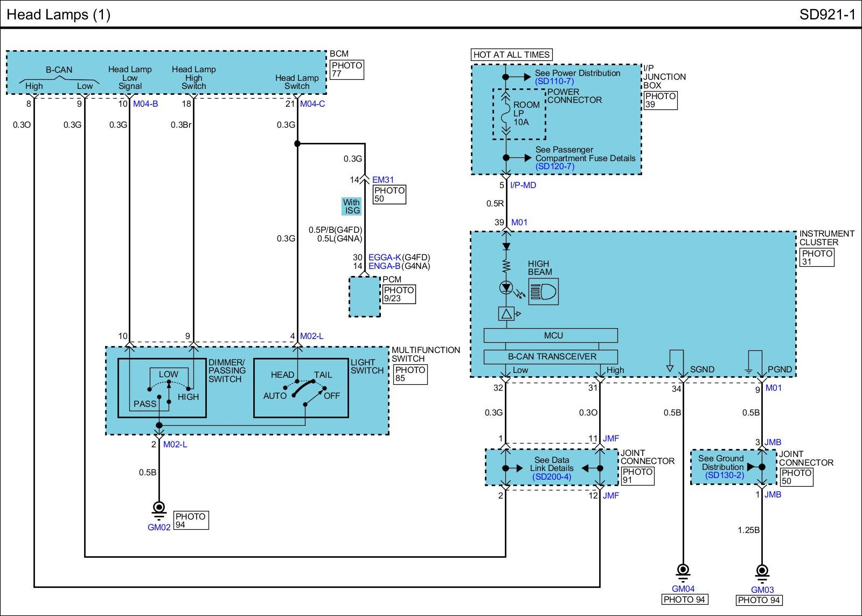Image resolution: width=862 pixels, height=616 pixels.
Task: Click the With ISG label
Action: point(351,206)
